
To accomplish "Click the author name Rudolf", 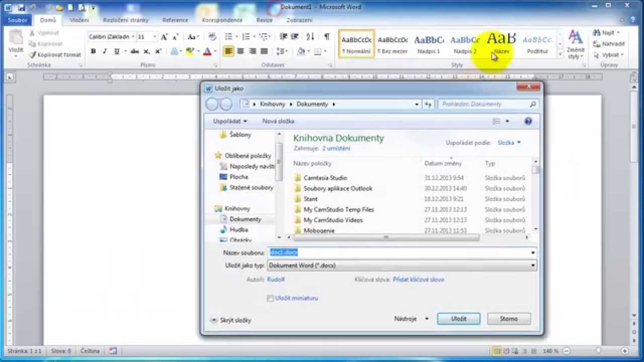I will pos(276,280).
